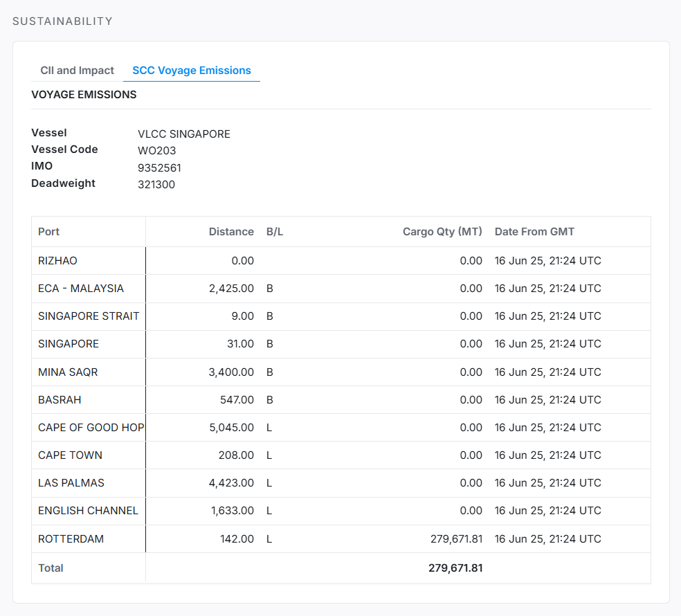
Task: Click the Cargo Qty (MT) column header
Action: pos(442,232)
